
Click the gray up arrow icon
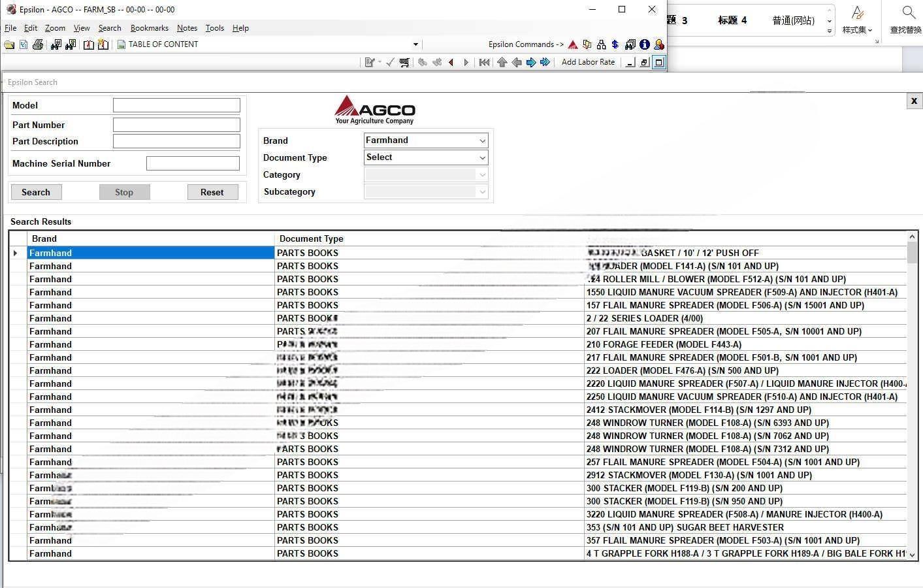502,62
